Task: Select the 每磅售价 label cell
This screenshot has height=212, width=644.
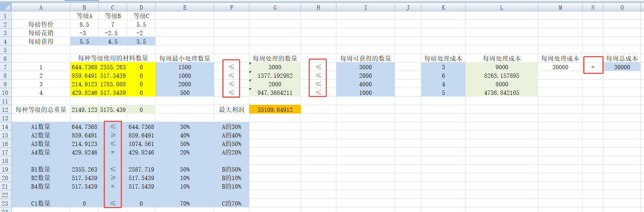Action: pos(41,25)
